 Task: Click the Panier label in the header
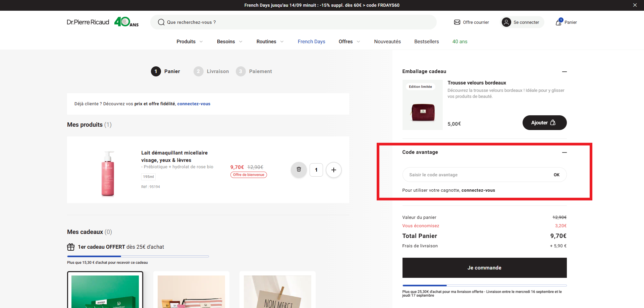tap(571, 22)
